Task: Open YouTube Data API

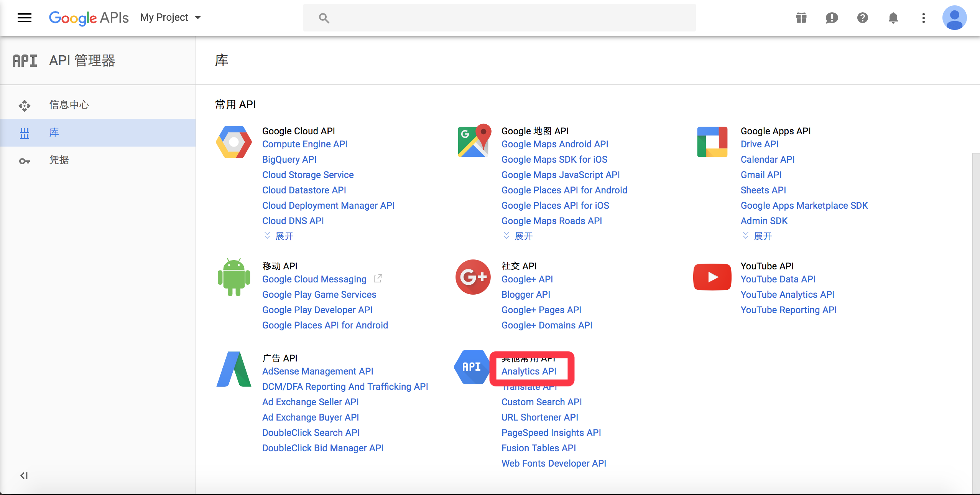Action: coord(778,279)
